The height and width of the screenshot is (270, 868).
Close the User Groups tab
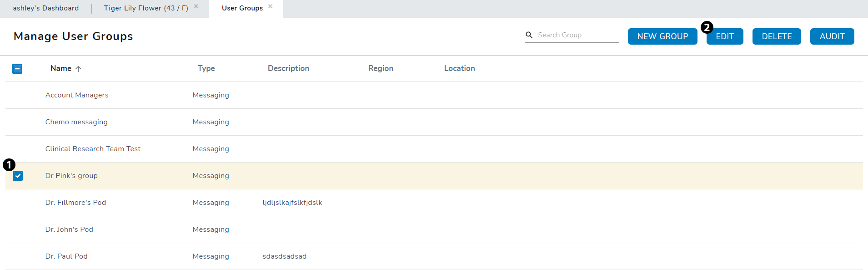point(270,6)
